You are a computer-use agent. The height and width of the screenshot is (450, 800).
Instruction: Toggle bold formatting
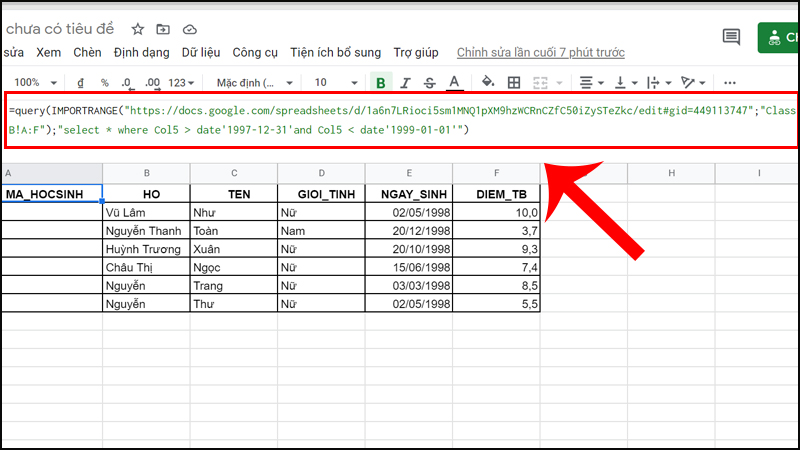[x=380, y=82]
